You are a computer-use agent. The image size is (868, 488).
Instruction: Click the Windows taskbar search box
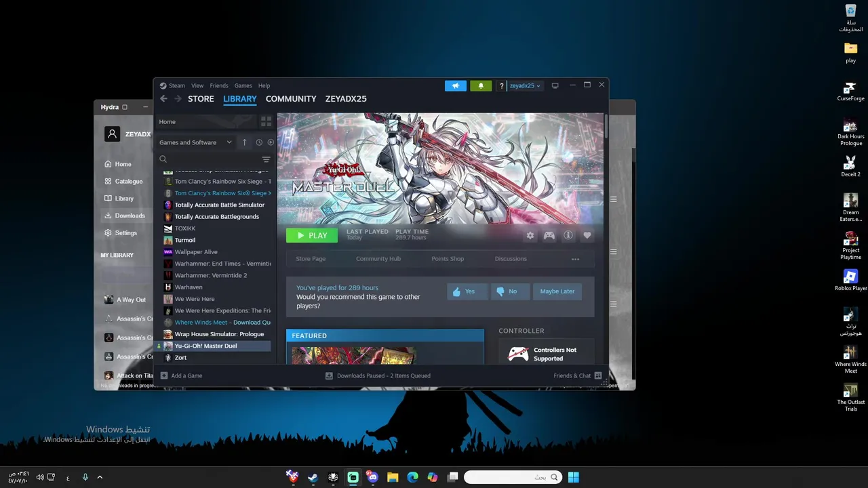[x=513, y=477]
